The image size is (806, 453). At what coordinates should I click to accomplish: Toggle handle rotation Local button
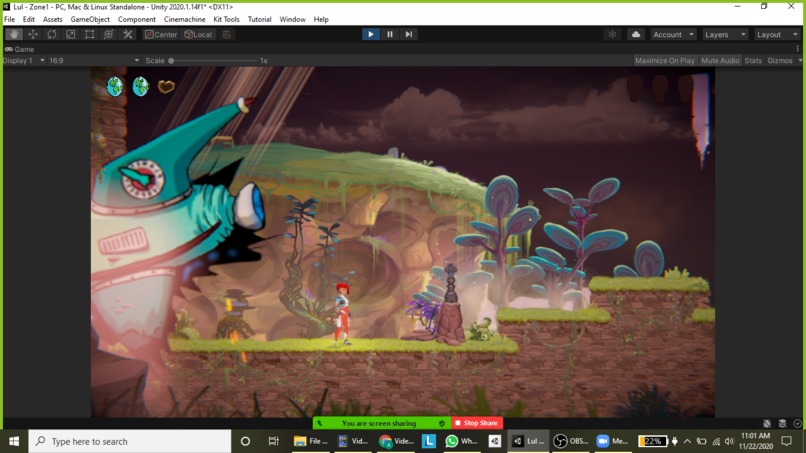[x=198, y=34]
